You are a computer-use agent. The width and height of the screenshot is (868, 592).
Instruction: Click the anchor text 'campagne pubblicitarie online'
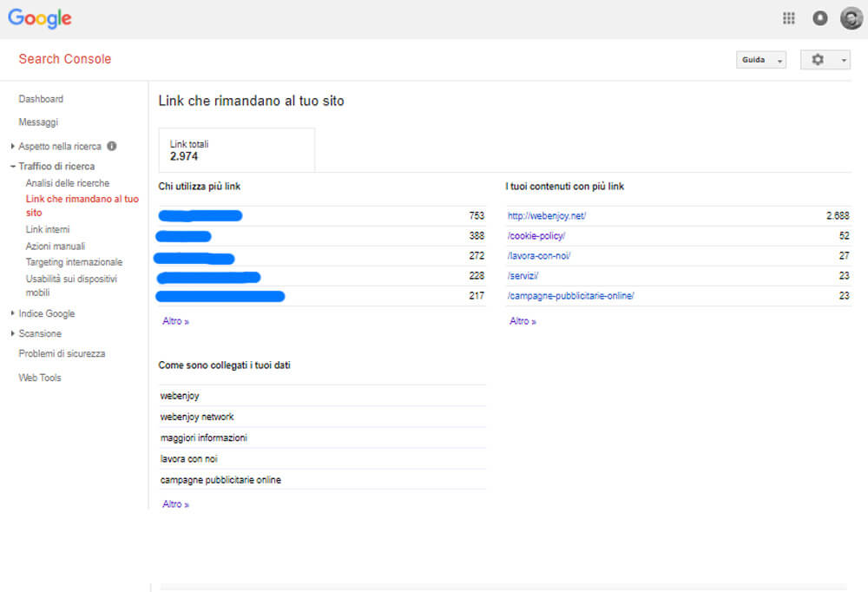pyautogui.click(x=220, y=480)
